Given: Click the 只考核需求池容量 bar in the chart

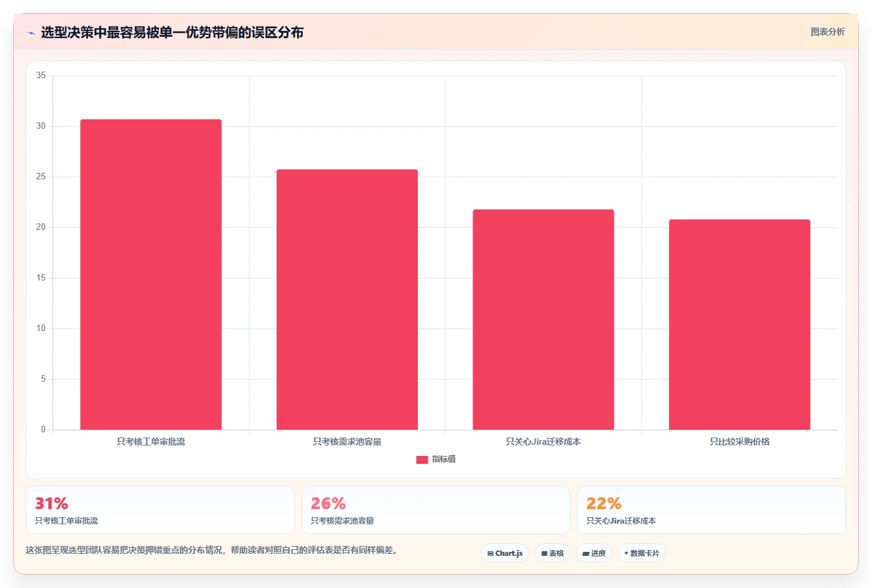Looking at the screenshot, I should point(347,300).
